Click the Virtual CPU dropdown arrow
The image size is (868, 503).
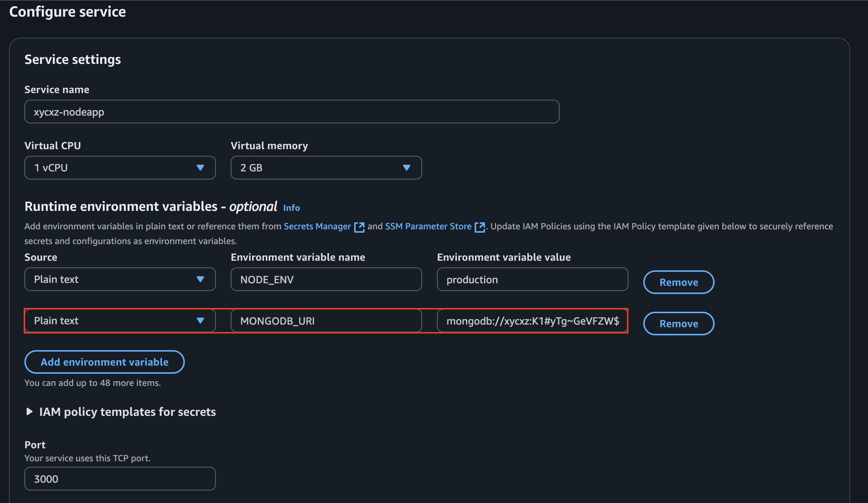(x=200, y=168)
